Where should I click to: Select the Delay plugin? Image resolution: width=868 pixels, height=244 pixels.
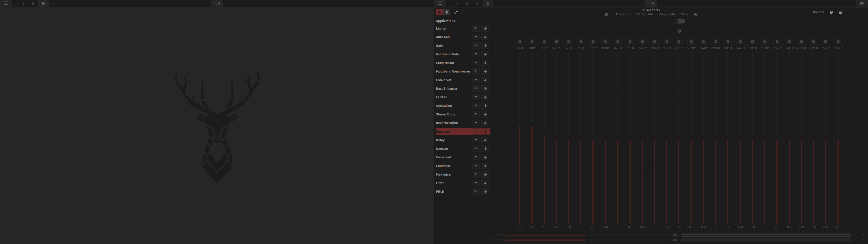[440, 140]
